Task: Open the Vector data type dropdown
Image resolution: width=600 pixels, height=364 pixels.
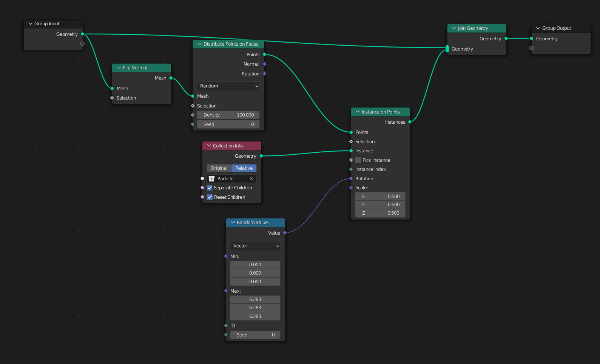Action: click(x=255, y=246)
